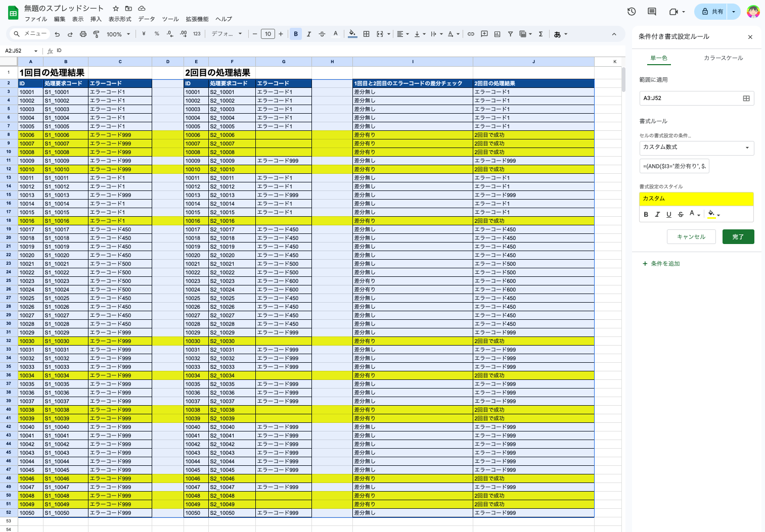This screenshot has height=532, width=765.
Task: Click the 共有 share button
Action: click(711, 12)
